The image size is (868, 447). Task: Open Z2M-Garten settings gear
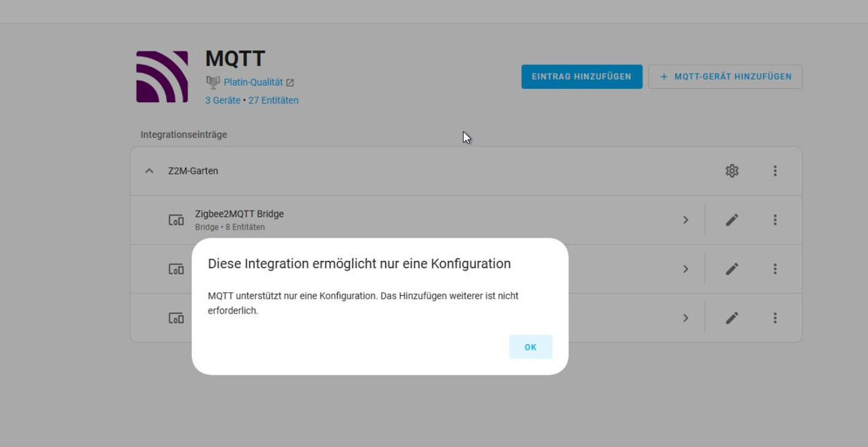coord(732,171)
